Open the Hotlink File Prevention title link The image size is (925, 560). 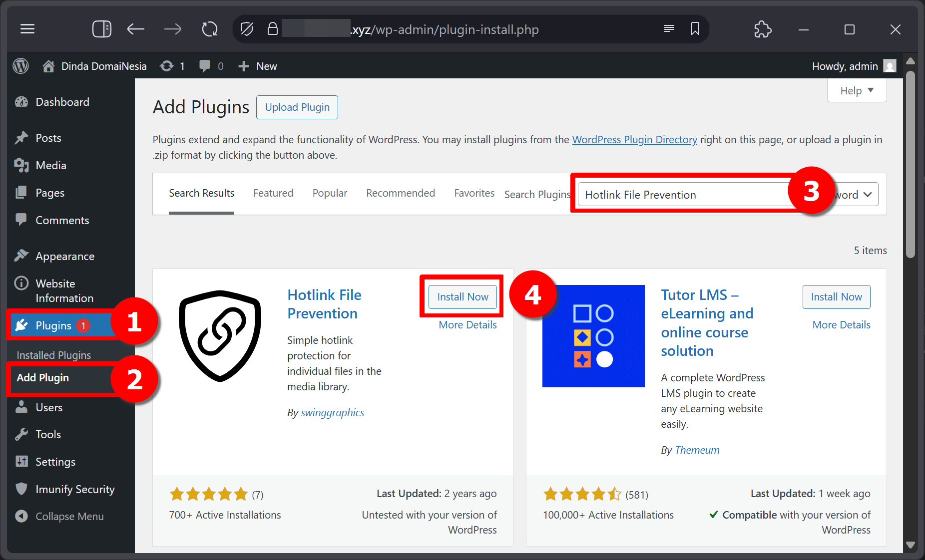point(324,304)
